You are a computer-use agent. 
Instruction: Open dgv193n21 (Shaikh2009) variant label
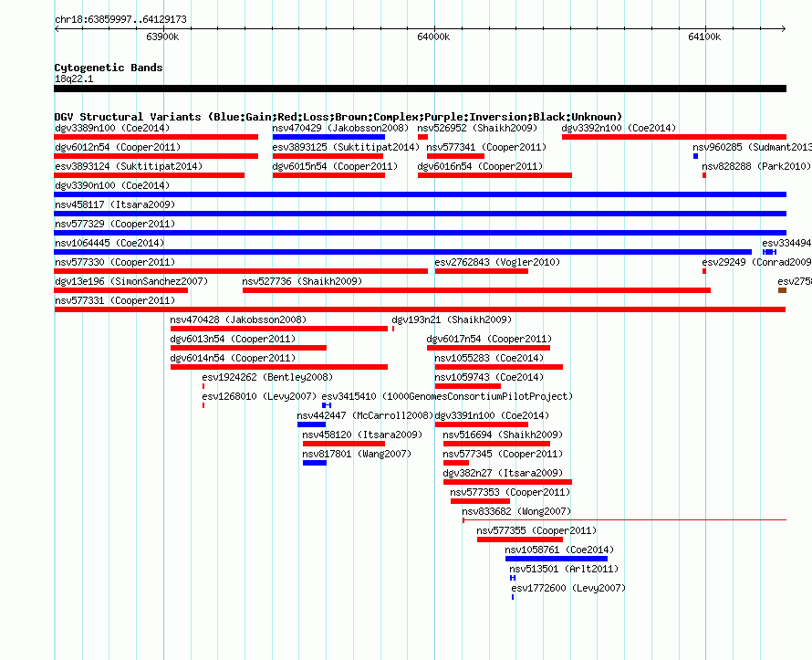[x=452, y=320]
